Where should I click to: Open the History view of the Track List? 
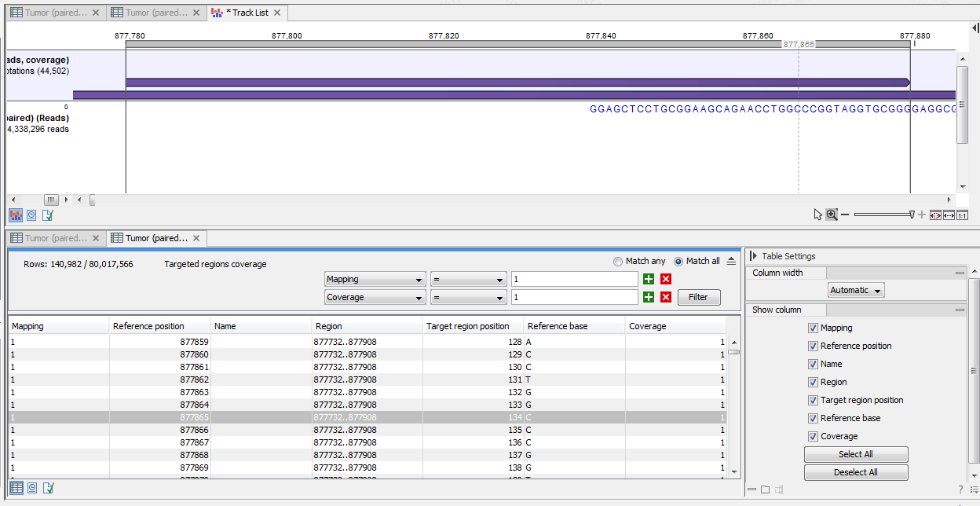point(31,214)
